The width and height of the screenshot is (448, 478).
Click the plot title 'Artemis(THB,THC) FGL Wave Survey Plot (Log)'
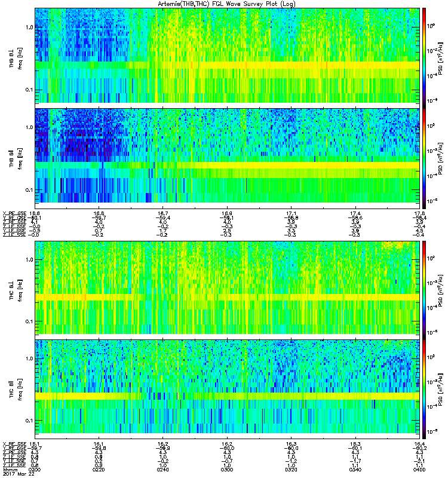pyautogui.click(x=226, y=4)
